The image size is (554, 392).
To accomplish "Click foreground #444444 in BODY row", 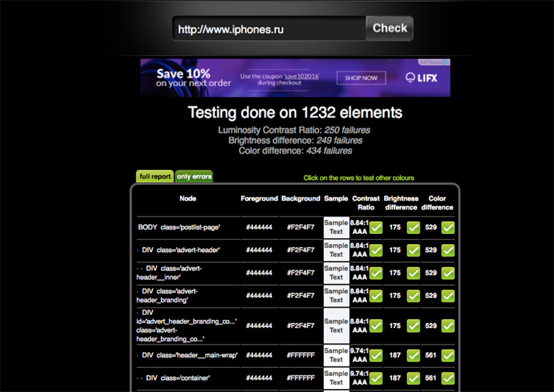I will [x=259, y=227].
